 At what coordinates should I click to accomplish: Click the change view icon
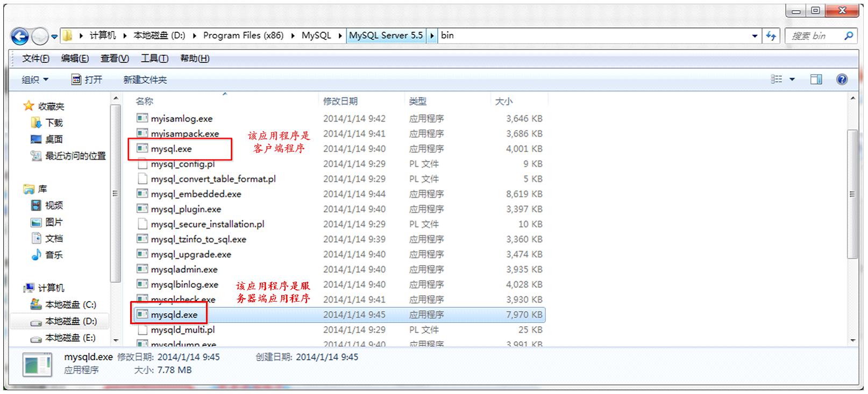pyautogui.click(x=777, y=80)
